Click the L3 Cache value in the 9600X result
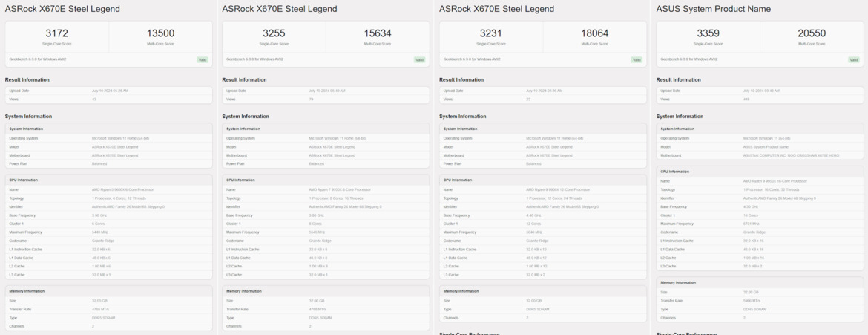Screen dimensions: 868x335 [101, 275]
